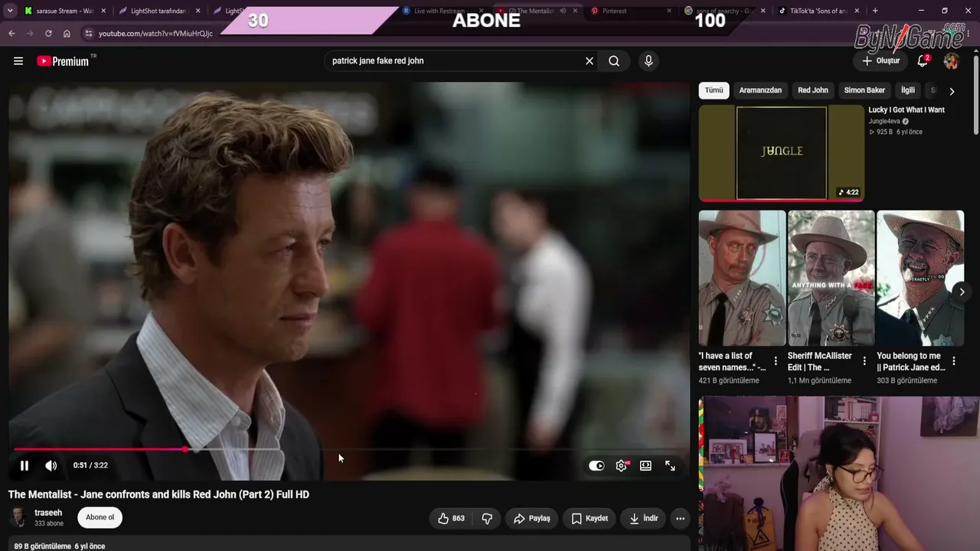Enter fullscreen mode
This screenshot has height=551, width=980.
click(x=670, y=465)
